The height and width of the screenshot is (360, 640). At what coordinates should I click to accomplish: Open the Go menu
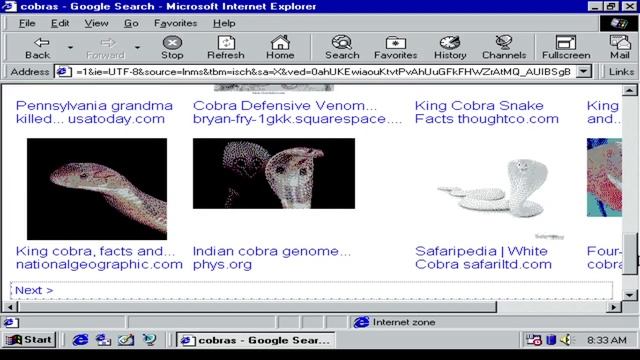point(131,23)
